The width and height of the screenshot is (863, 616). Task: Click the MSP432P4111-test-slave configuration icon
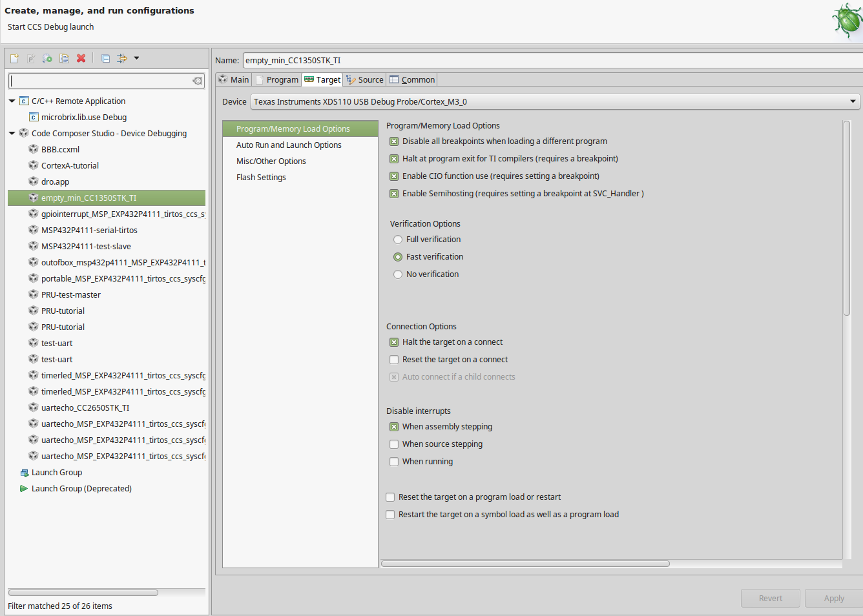tap(34, 246)
